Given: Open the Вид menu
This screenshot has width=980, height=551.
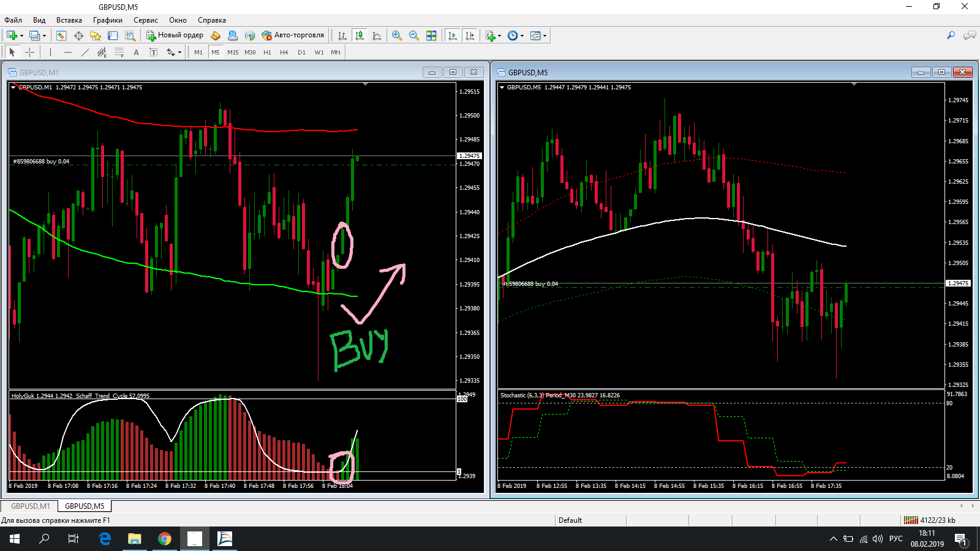Looking at the screenshot, I should click(39, 20).
